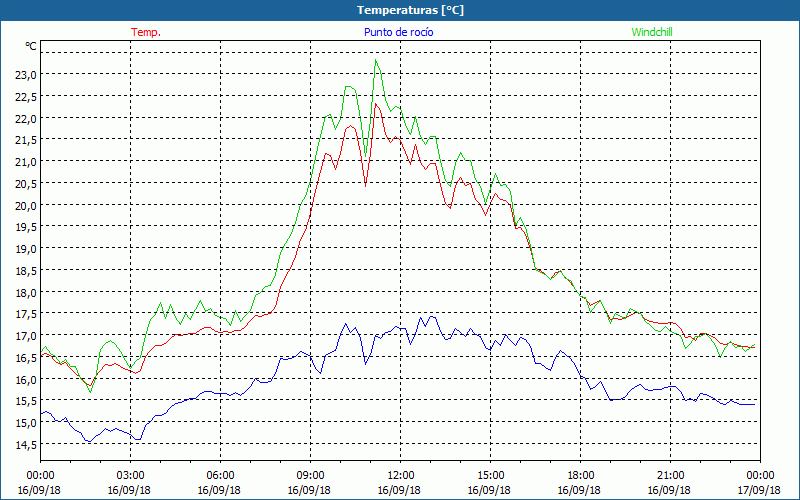Screen dimensions: 800x500
Task: Click the 15,5 value on the y-axis
Action: point(26,401)
